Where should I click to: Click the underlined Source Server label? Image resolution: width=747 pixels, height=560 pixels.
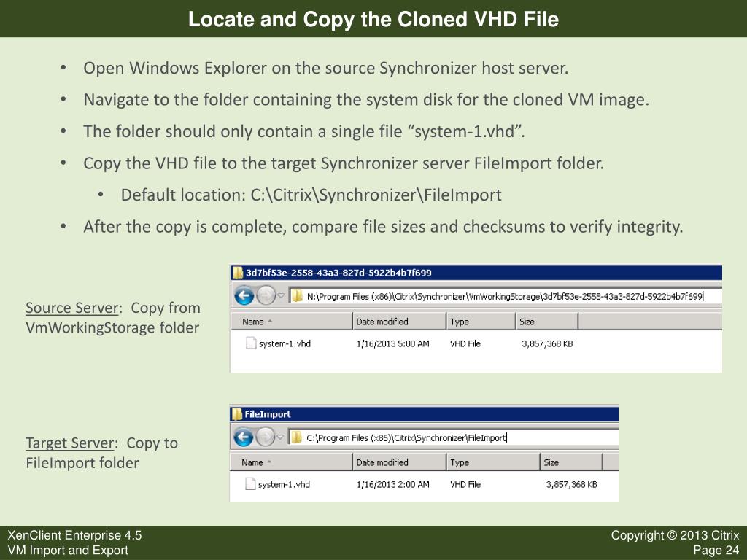coord(72,308)
